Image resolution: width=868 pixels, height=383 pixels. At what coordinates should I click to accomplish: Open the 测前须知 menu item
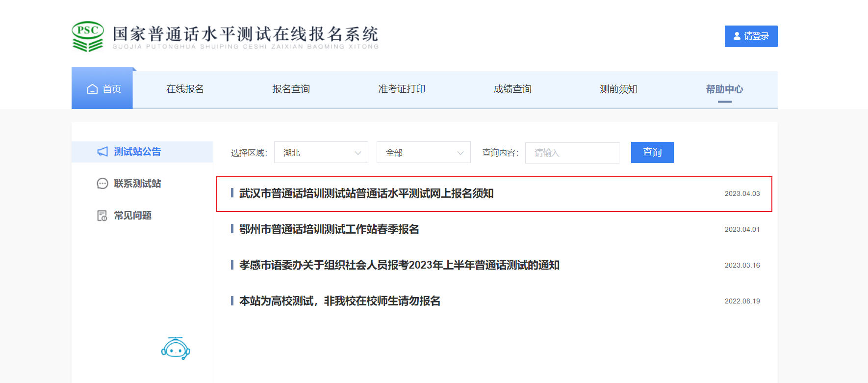click(x=618, y=89)
